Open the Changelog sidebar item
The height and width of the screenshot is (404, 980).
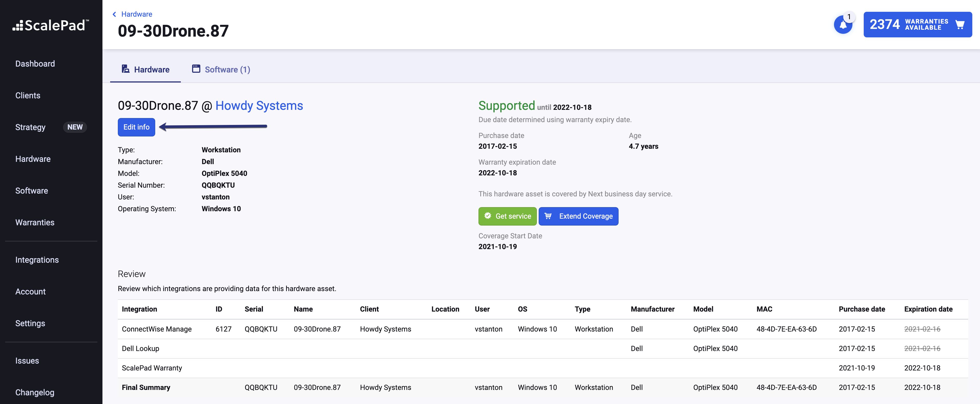(35, 392)
